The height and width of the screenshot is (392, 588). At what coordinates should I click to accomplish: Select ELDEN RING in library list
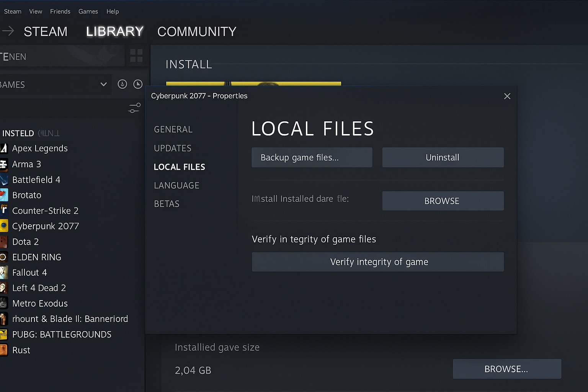pos(37,257)
